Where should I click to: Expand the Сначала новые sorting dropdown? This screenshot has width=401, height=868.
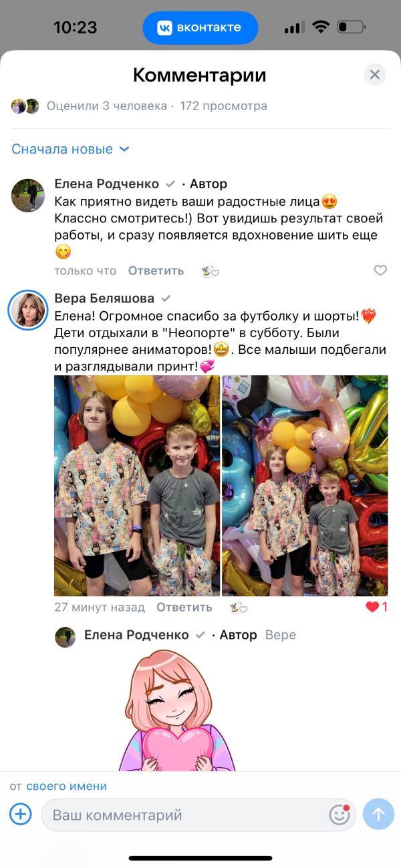(x=70, y=149)
